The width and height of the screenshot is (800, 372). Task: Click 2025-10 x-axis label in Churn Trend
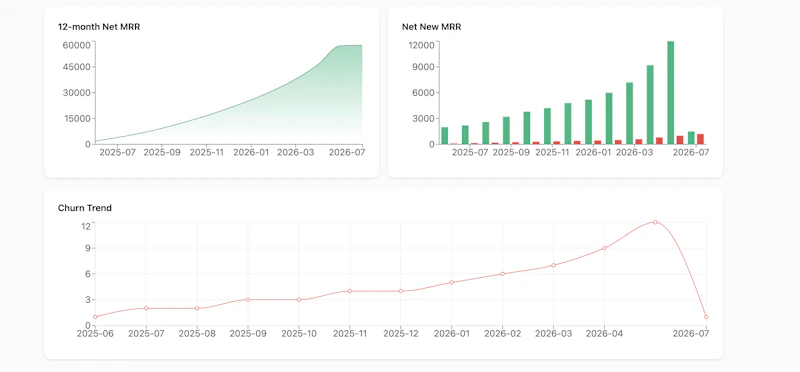pyautogui.click(x=299, y=334)
